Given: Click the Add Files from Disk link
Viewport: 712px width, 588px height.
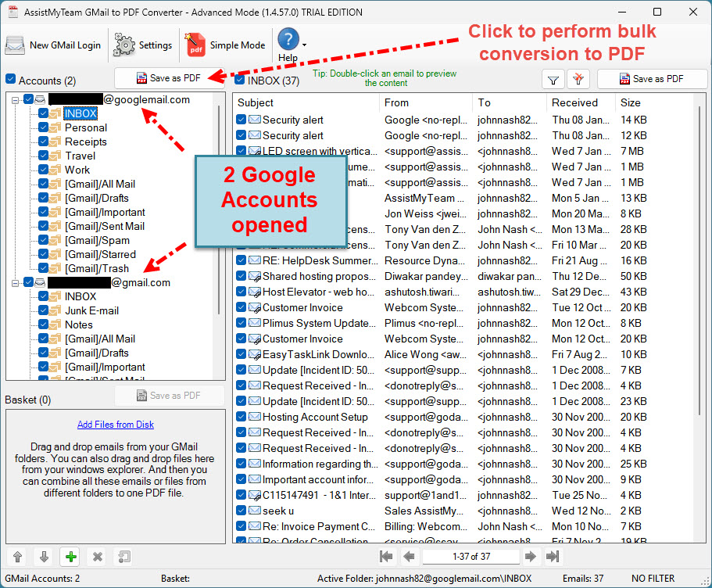Looking at the screenshot, I should click(116, 425).
